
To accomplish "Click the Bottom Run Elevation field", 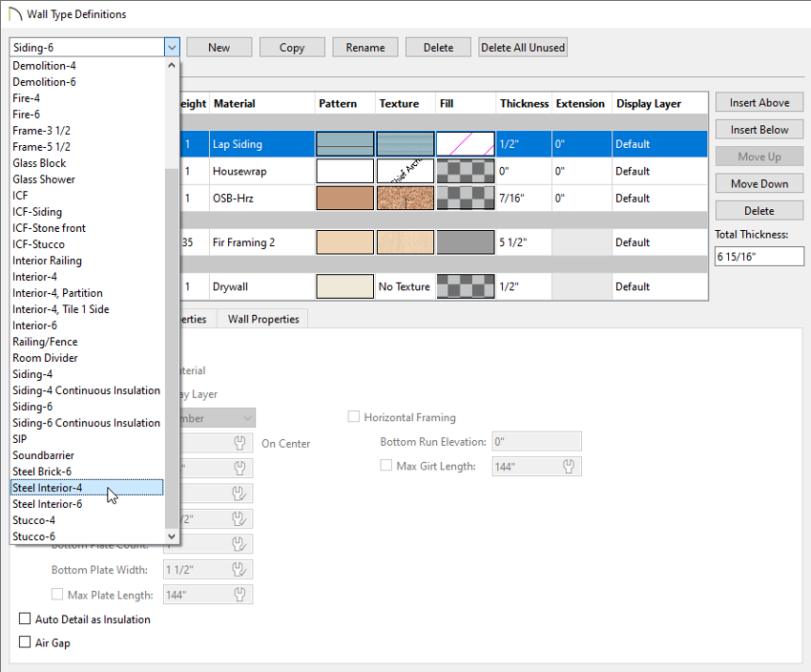I will click(536, 442).
